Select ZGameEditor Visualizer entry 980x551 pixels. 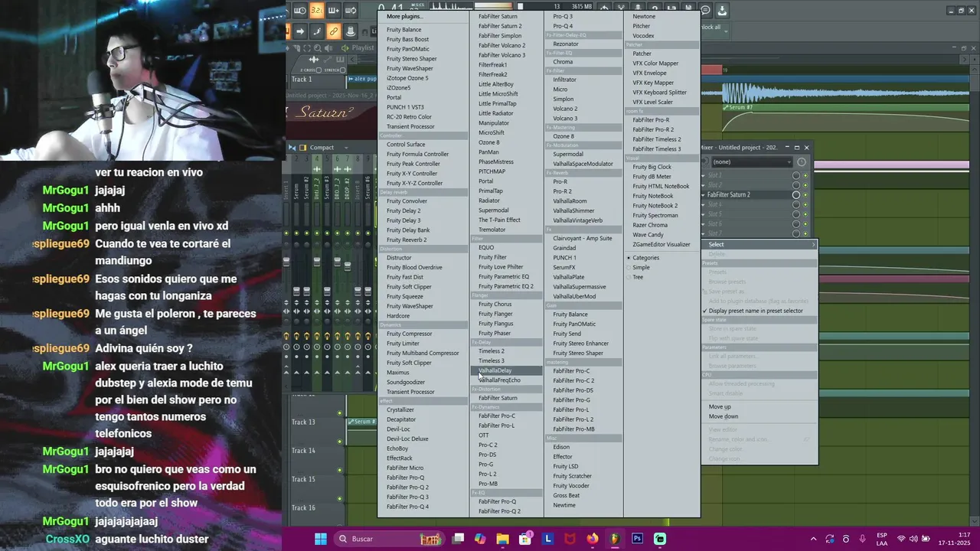coord(661,244)
